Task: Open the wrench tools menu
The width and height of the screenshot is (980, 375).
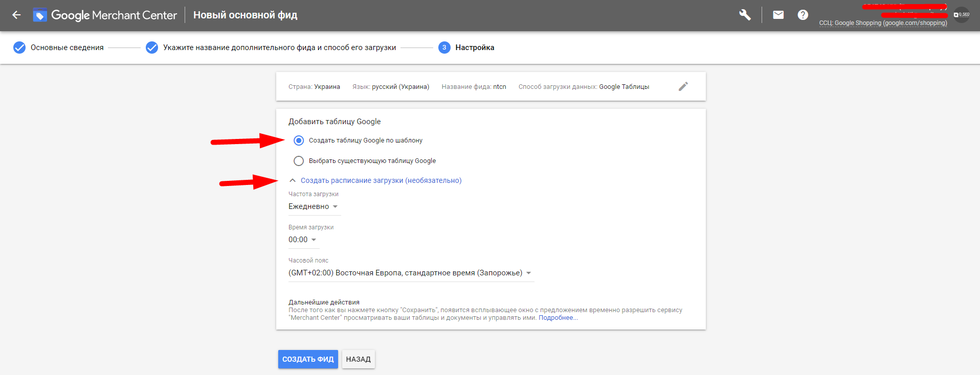Action: tap(745, 15)
